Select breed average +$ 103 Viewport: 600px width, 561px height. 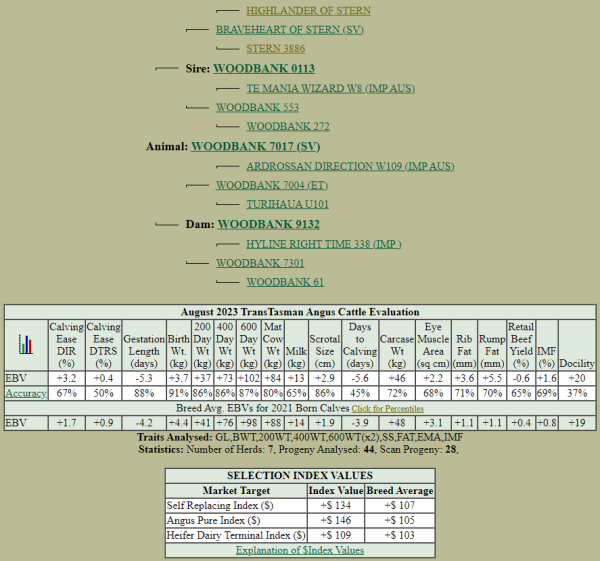click(399, 536)
